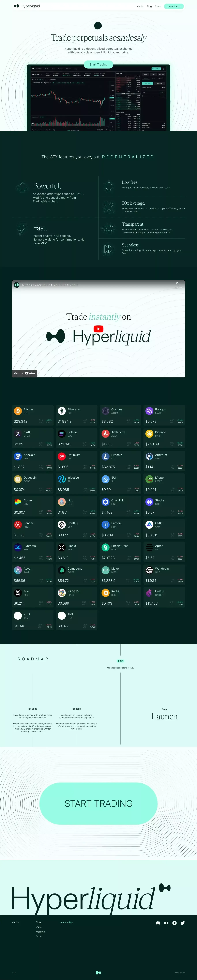The width and height of the screenshot is (197, 980).
Task: Click Watch on YouTube badge
Action: (24, 374)
